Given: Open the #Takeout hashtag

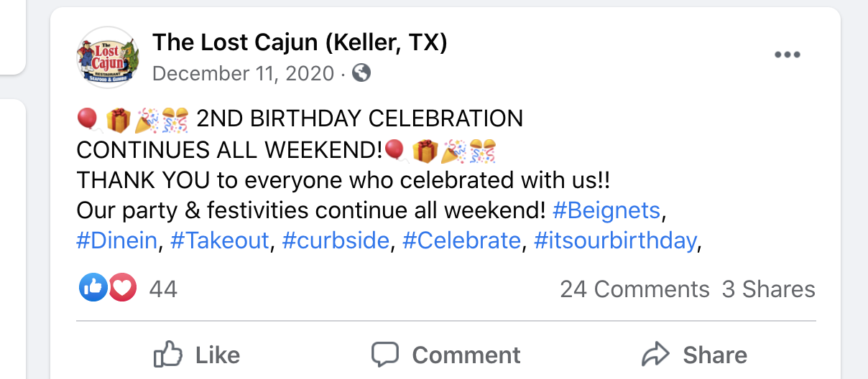Looking at the screenshot, I should click(x=220, y=240).
